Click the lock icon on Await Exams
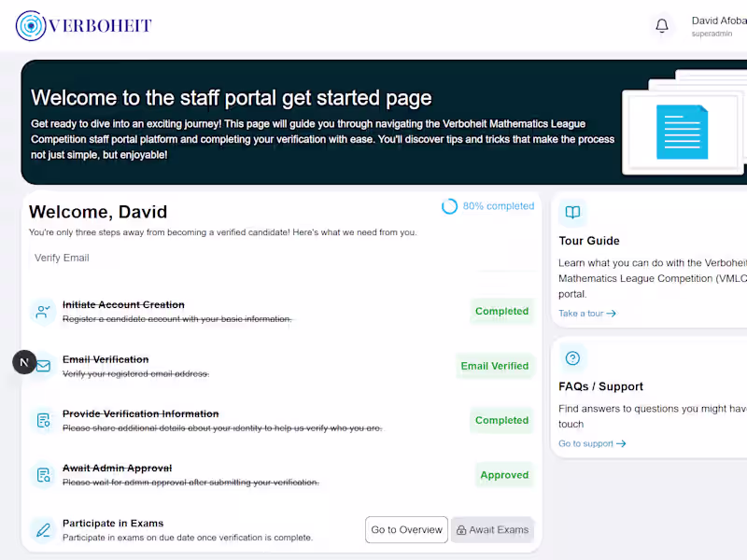This screenshot has height=560, width=747. [x=462, y=529]
